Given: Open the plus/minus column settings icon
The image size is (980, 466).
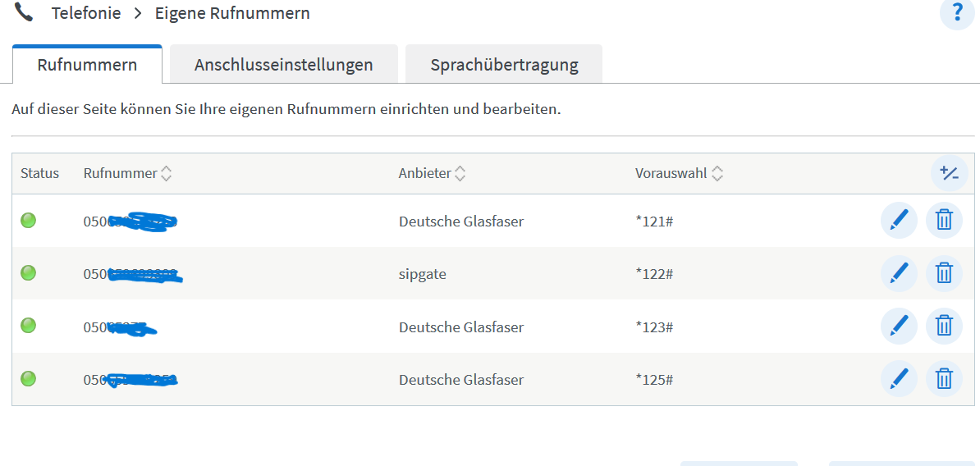Looking at the screenshot, I should 950,173.
